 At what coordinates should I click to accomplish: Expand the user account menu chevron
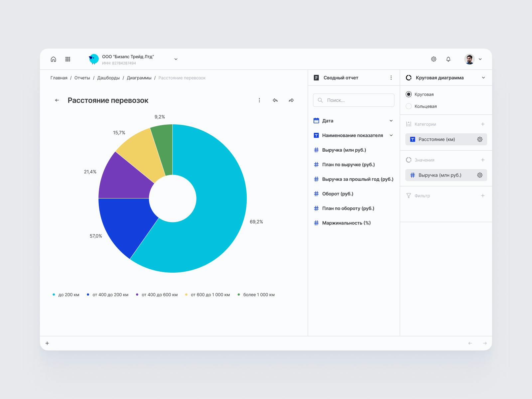click(x=480, y=59)
